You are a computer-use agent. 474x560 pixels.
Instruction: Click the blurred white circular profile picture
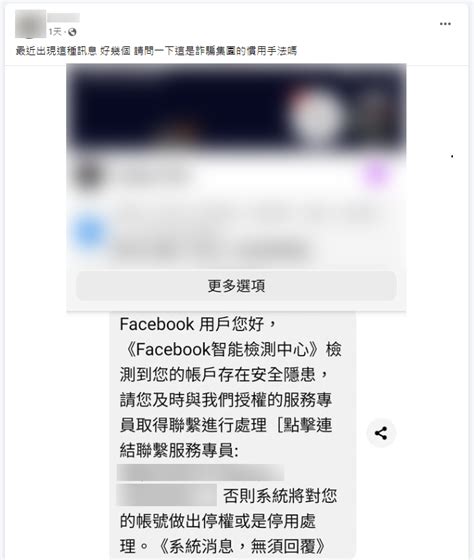[315, 116]
